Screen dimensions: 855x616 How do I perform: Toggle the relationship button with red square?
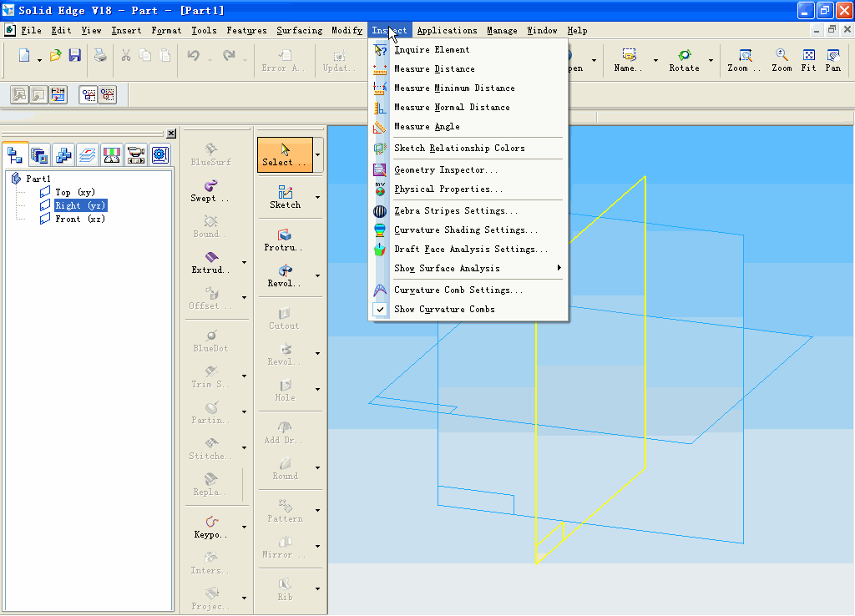[108, 95]
